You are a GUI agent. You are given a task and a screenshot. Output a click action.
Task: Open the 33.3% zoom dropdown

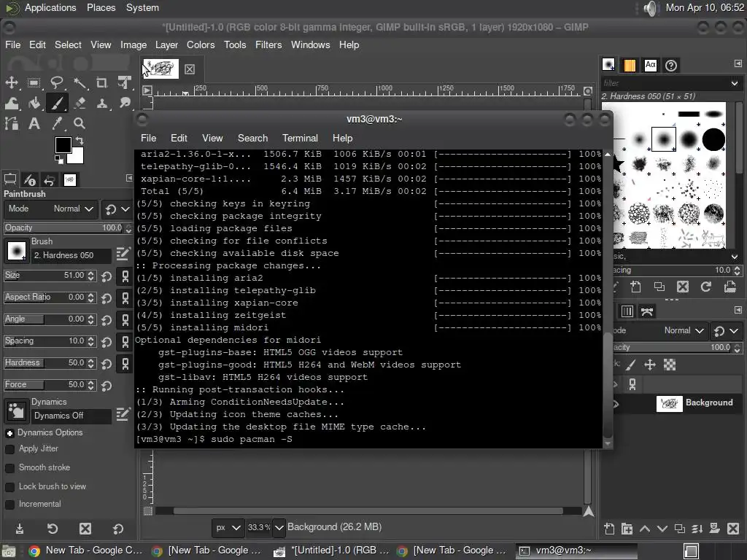279,528
